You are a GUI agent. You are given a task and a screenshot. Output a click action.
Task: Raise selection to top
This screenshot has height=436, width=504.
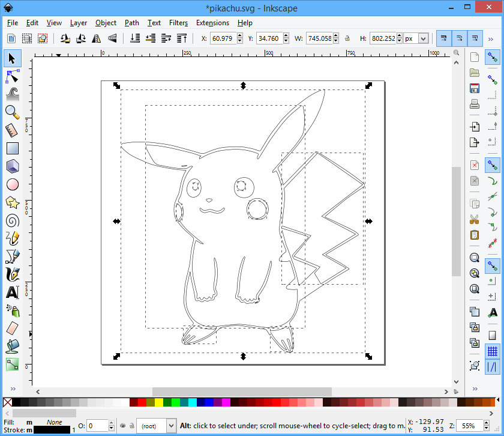coord(182,38)
